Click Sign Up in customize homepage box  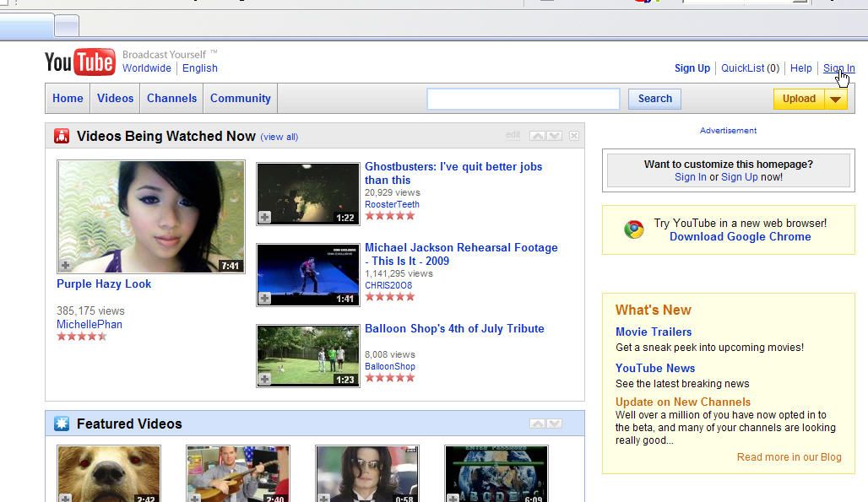point(739,177)
